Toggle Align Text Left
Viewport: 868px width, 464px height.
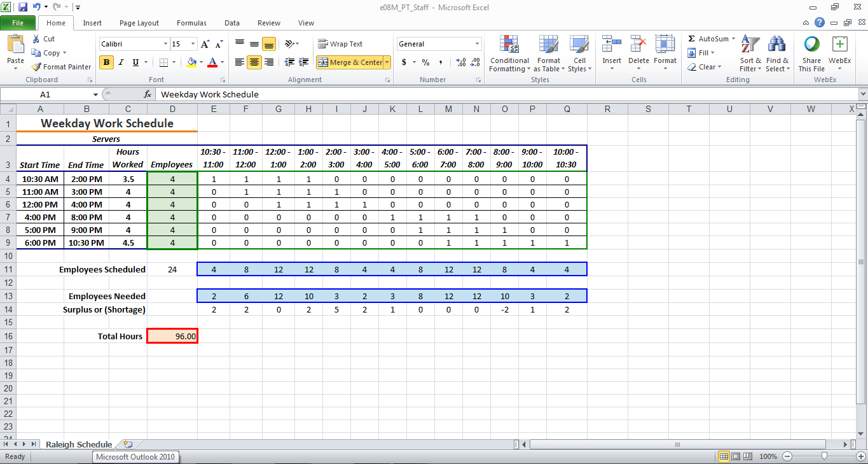click(x=240, y=62)
